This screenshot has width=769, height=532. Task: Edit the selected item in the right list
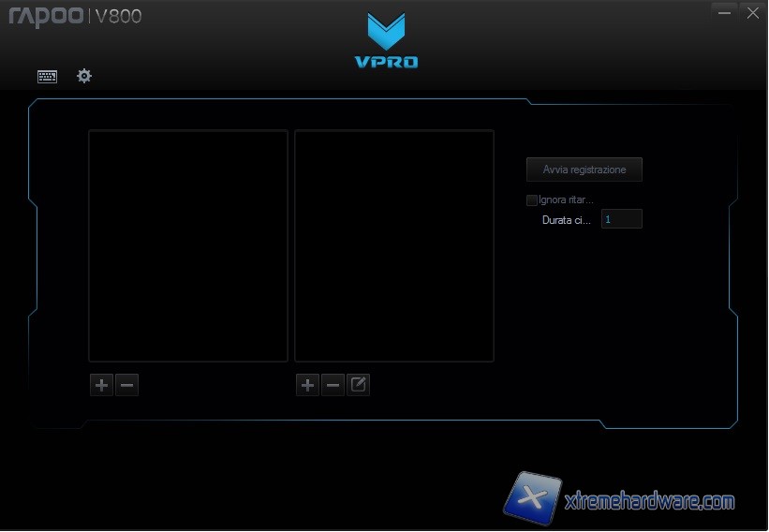[358, 385]
